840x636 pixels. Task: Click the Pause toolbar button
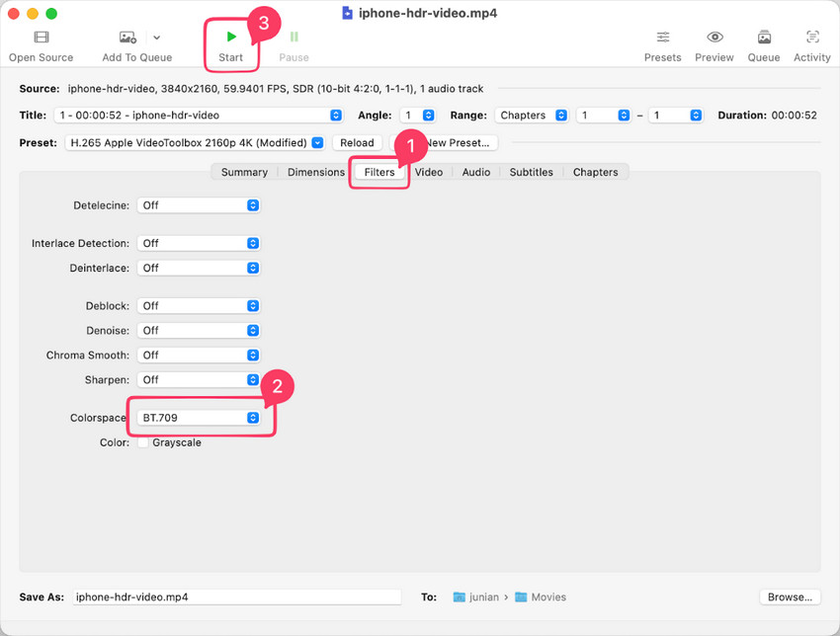[294, 45]
